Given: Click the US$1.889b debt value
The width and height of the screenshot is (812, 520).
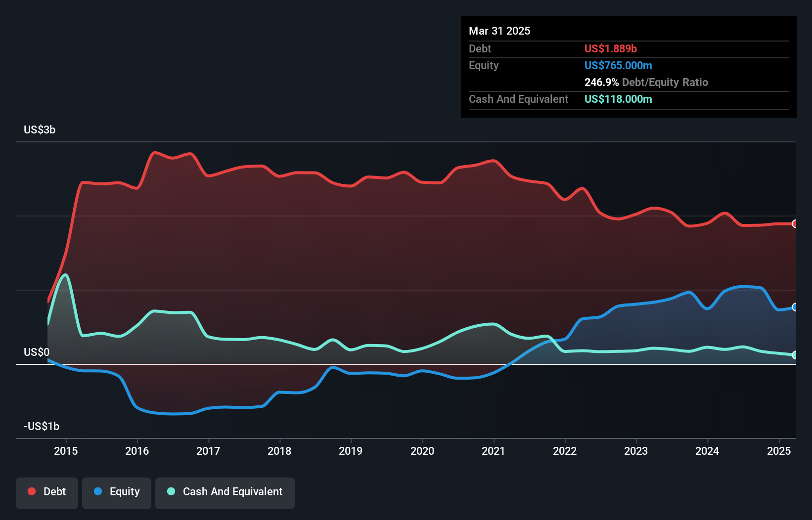Looking at the screenshot, I should pyautogui.click(x=611, y=48).
